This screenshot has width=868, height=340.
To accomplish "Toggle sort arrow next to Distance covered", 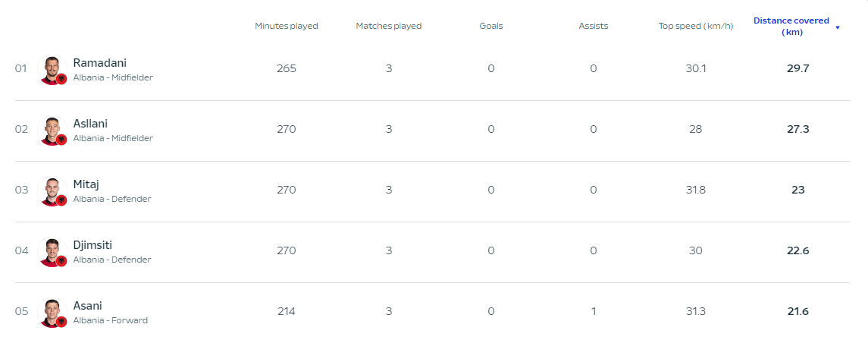I will (x=838, y=27).
